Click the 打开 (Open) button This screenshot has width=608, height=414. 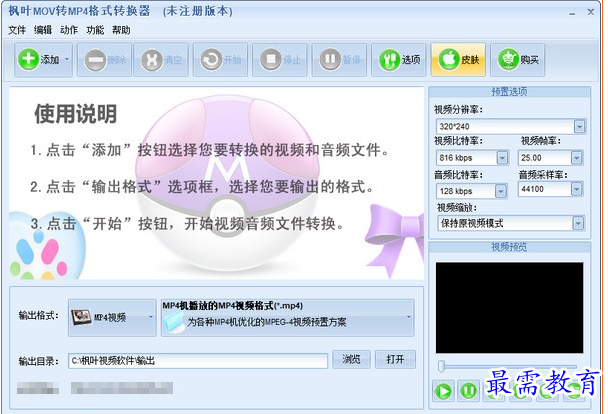pos(395,359)
